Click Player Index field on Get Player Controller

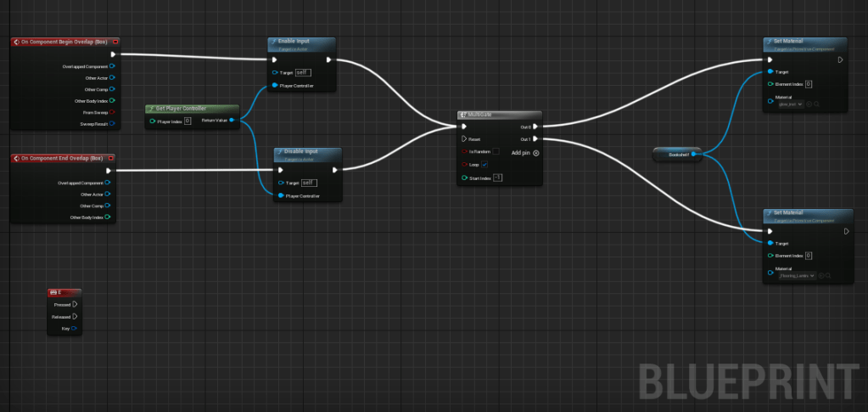coord(187,121)
